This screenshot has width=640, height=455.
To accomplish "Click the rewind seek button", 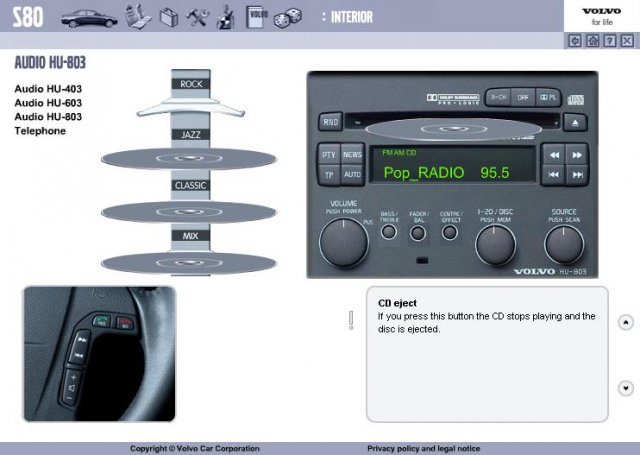I will click(554, 155).
